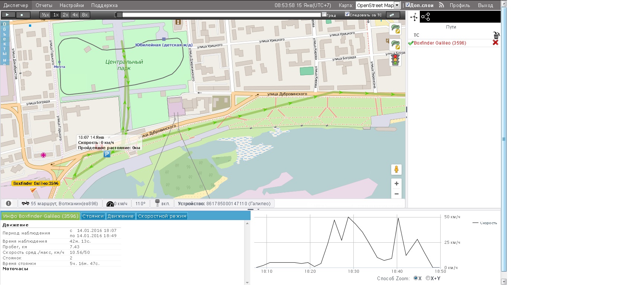Zoom in on the map with plus button
The height and width of the screenshot is (285, 644).
click(x=396, y=184)
